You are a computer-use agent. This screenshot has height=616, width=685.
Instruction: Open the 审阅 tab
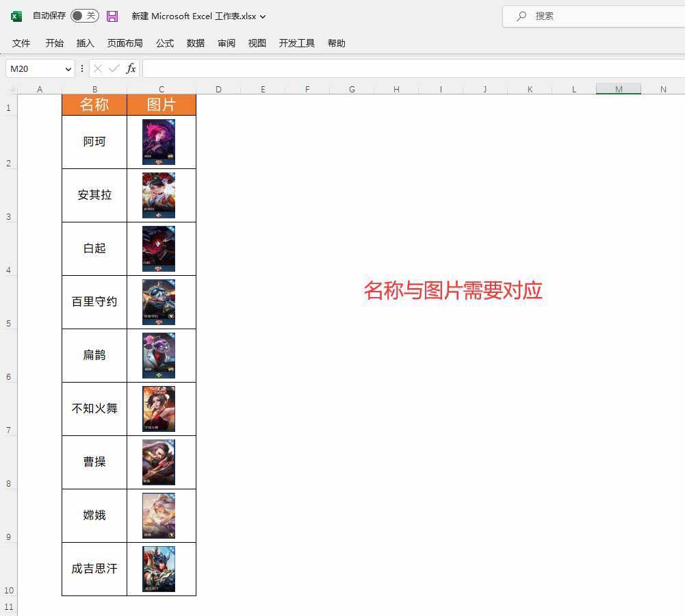tap(227, 43)
